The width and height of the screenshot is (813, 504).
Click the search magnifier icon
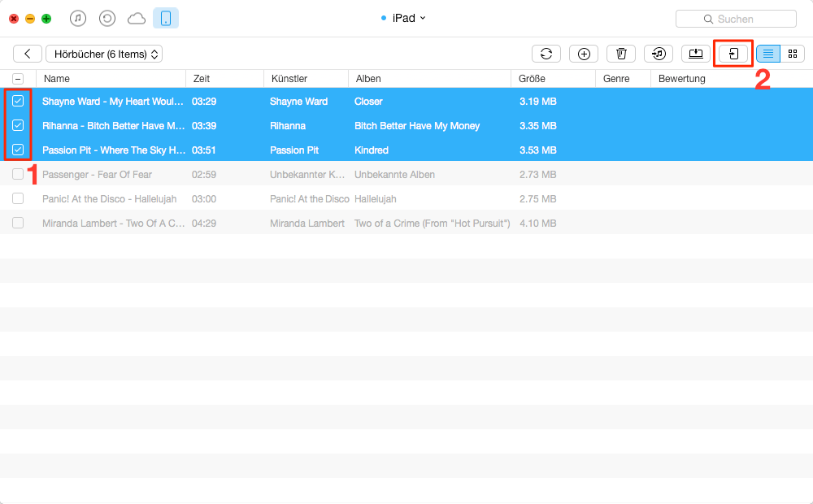(x=708, y=20)
